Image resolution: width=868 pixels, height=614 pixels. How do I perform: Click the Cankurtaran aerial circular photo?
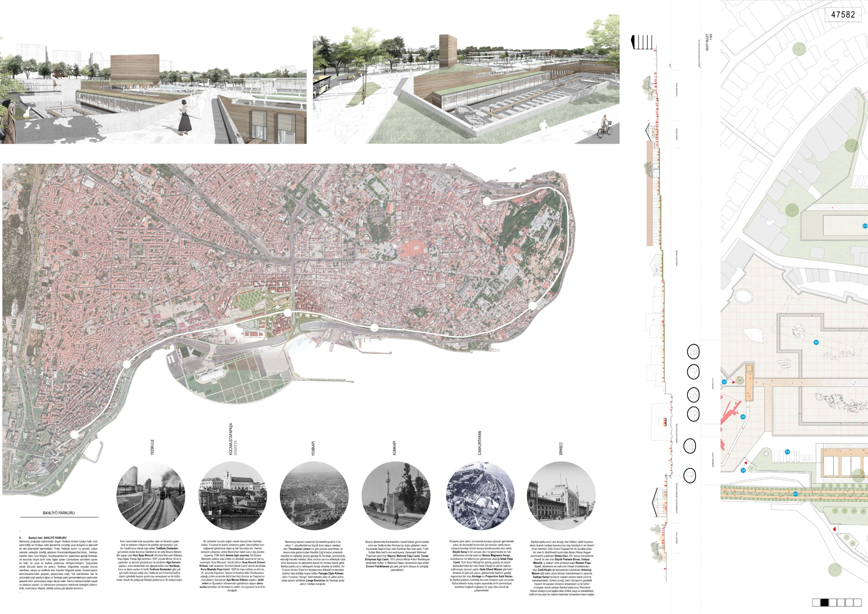coord(480,496)
